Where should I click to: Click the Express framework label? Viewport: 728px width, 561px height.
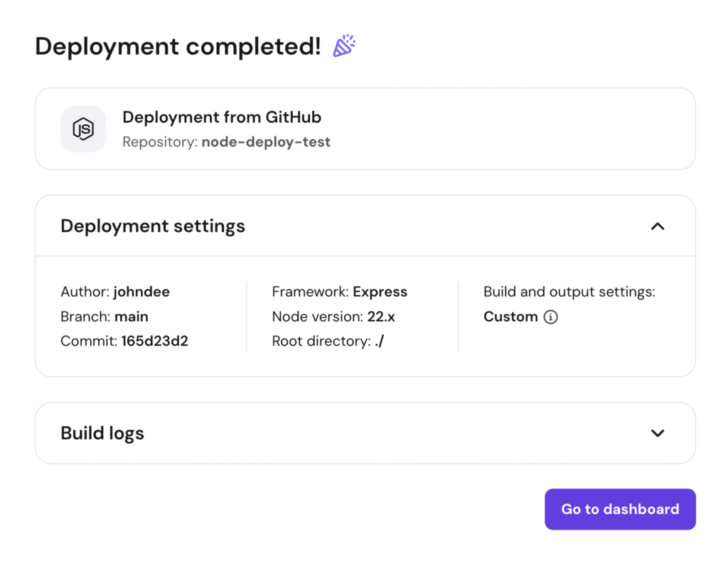380,292
